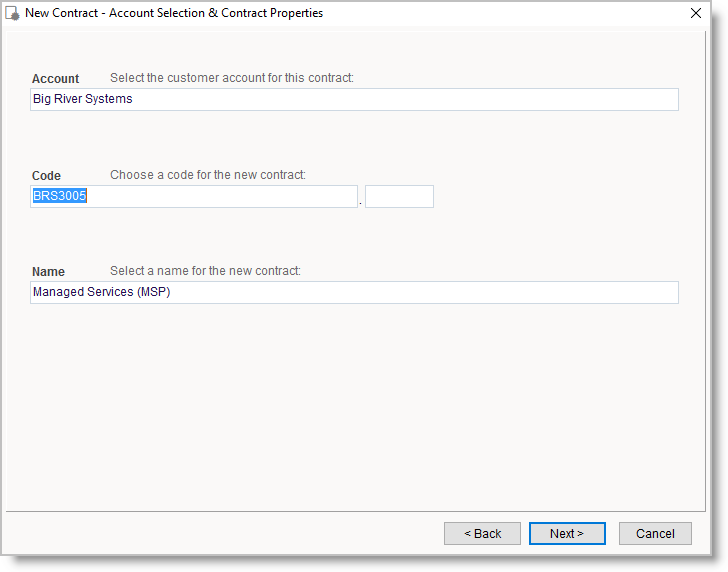The image size is (728, 572).
Task: Click the bold Code label
Action: 47,176
